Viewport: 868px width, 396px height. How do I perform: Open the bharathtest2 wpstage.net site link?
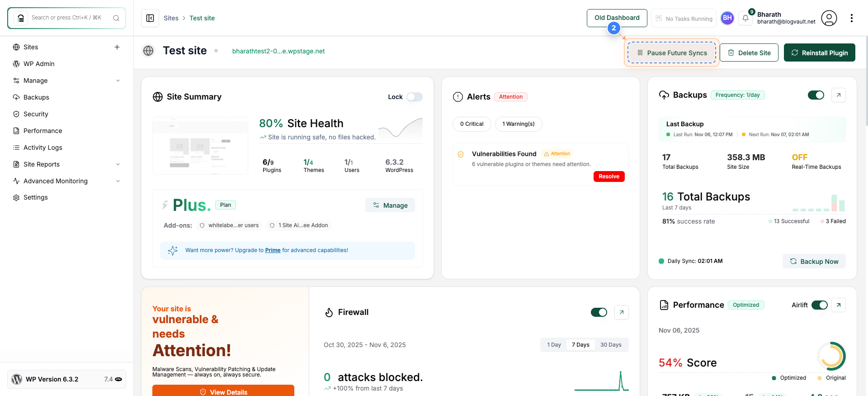click(278, 51)
